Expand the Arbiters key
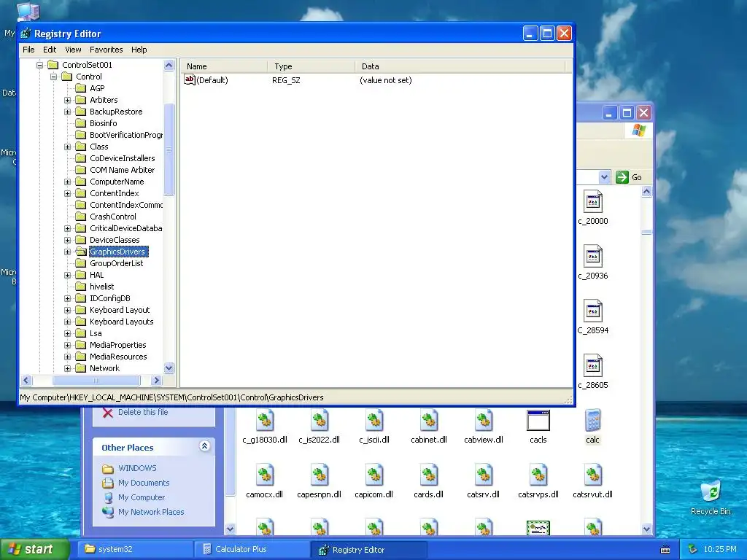The width and height of the screenshot is (747, 560). tap(68, 100)
